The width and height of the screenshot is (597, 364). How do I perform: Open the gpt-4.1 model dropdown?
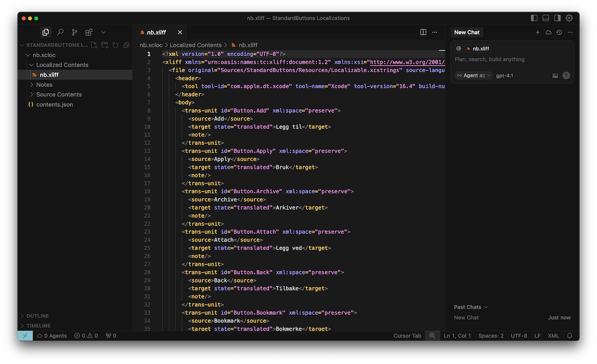click(x=506, y=75)
